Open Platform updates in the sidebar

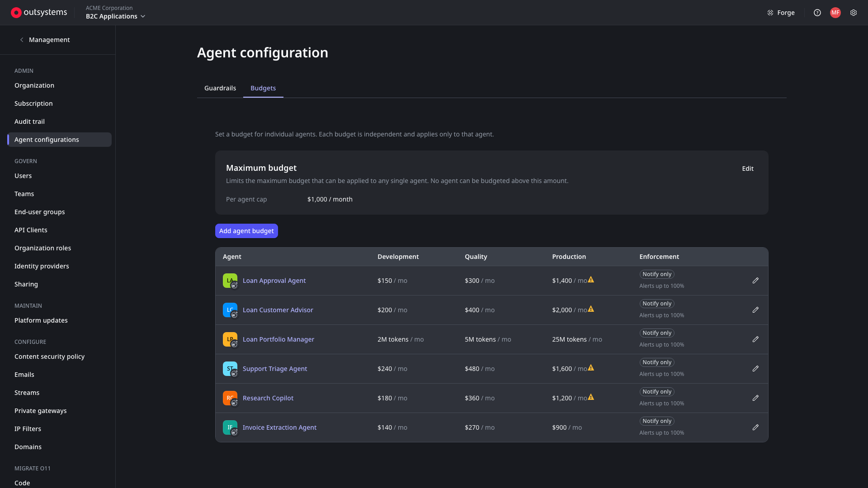click(x=41, y=320)
